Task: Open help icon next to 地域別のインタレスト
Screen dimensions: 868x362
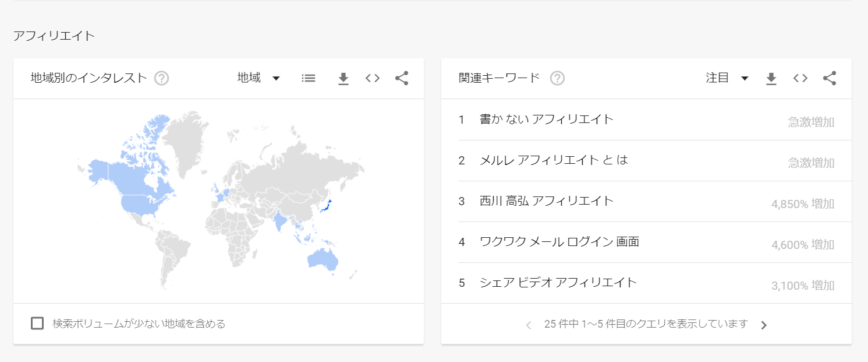Action: point(162,78)
